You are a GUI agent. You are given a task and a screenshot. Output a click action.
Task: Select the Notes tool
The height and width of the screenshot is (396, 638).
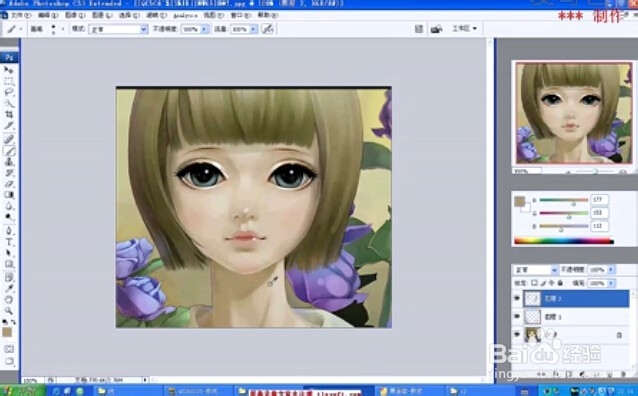tap(9, 278)
